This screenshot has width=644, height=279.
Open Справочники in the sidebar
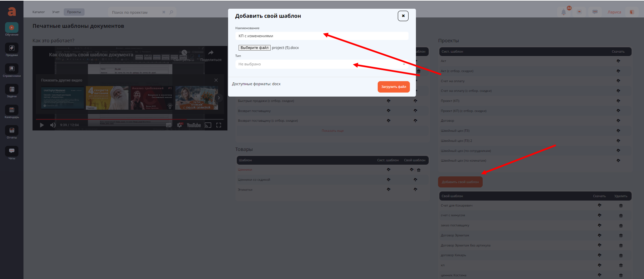coord(12,70)
